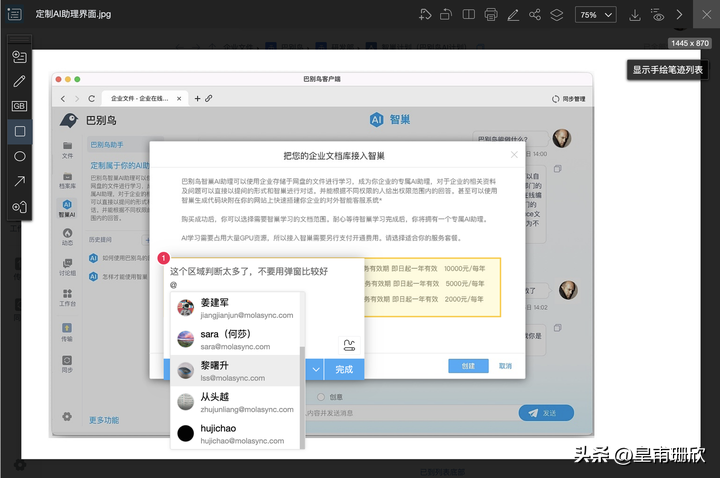Go to next image with chevron
The height and width of the screenshot is (478, 720).
pyautogui.click(x=679, y=15)
